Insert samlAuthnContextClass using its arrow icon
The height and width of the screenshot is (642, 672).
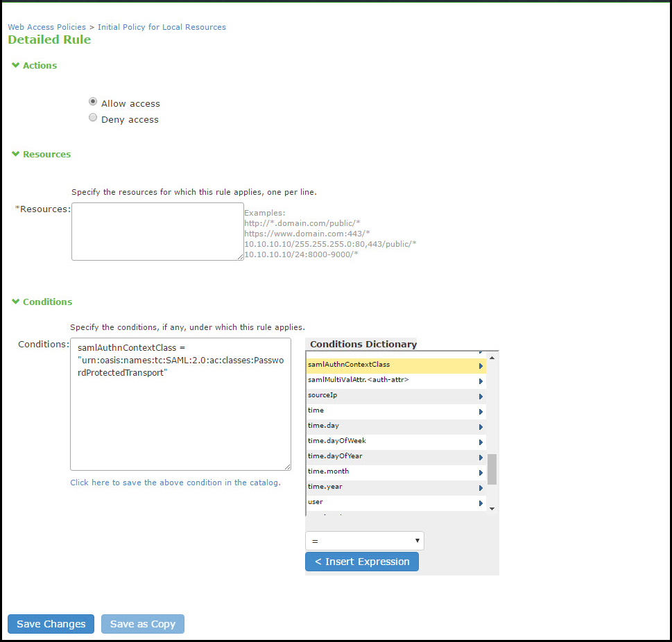coord(480,365)
